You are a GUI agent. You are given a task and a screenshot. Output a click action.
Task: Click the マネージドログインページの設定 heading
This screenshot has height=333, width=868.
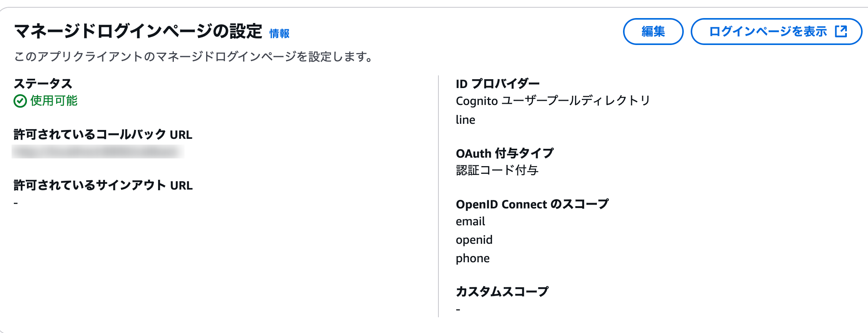pyautogui.click(x=138, y=32)
